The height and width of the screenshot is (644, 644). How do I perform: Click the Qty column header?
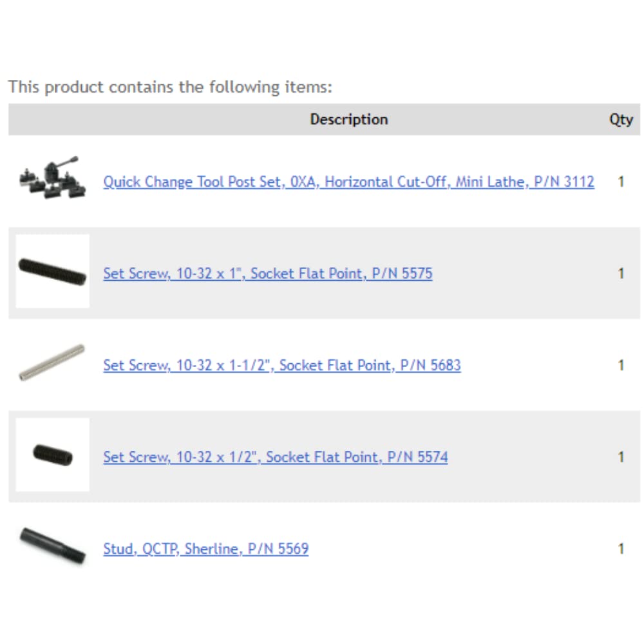point(621,120)
